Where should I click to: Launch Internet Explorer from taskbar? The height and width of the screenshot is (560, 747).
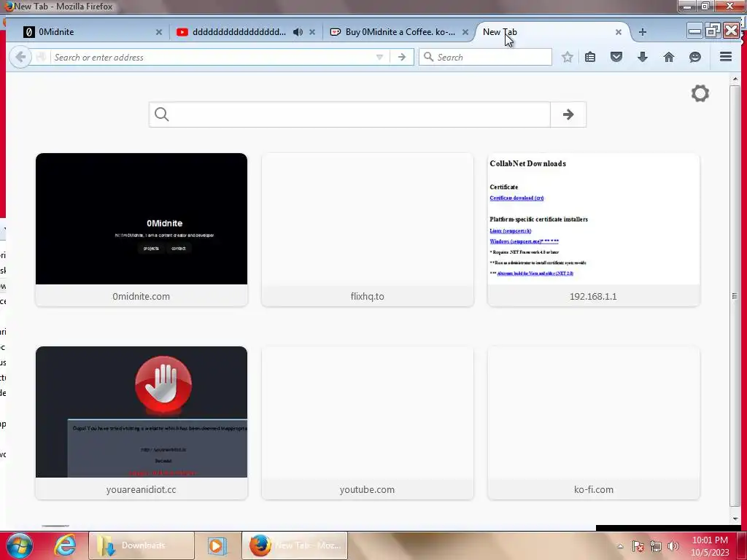point(65,545)
